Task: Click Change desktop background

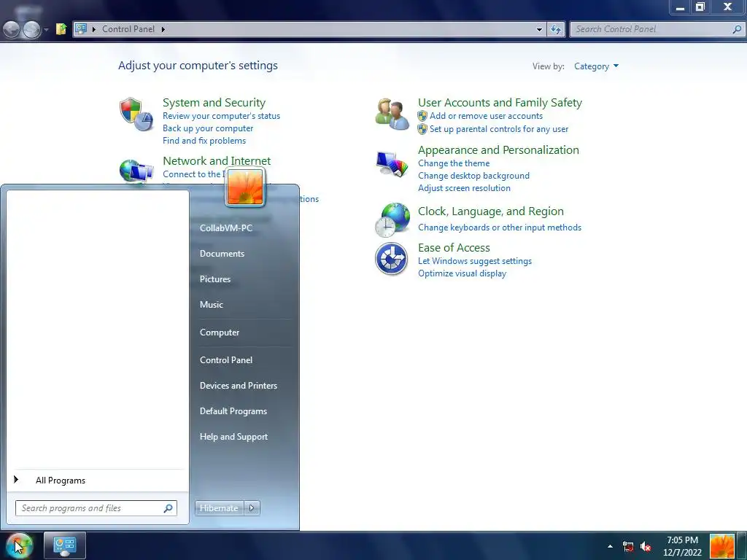Action: click(473, 176)
